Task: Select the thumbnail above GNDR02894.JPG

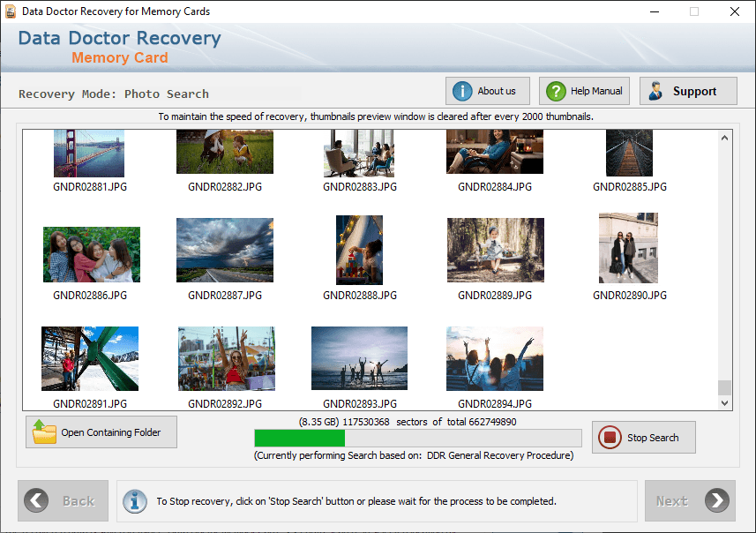Action: coord(495,358)
